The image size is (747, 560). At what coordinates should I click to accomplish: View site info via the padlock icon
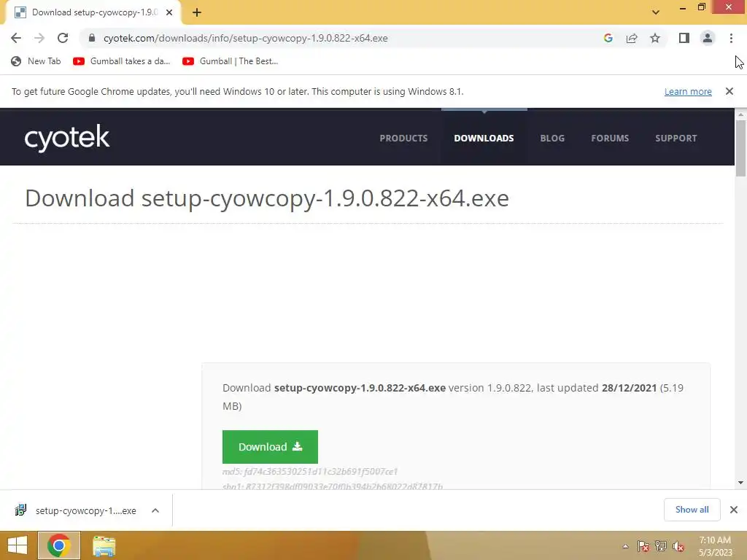[92, 38]
